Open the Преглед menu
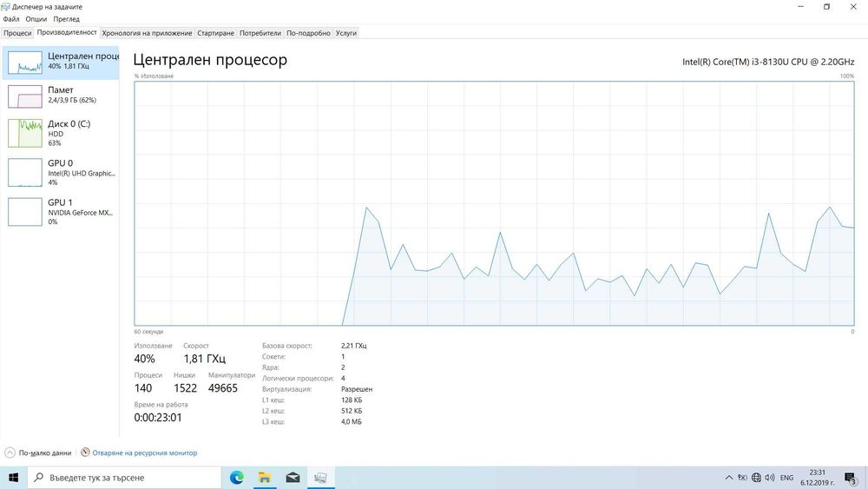Image resolution: width=868 pixels, height=489 pixels. 67,19
